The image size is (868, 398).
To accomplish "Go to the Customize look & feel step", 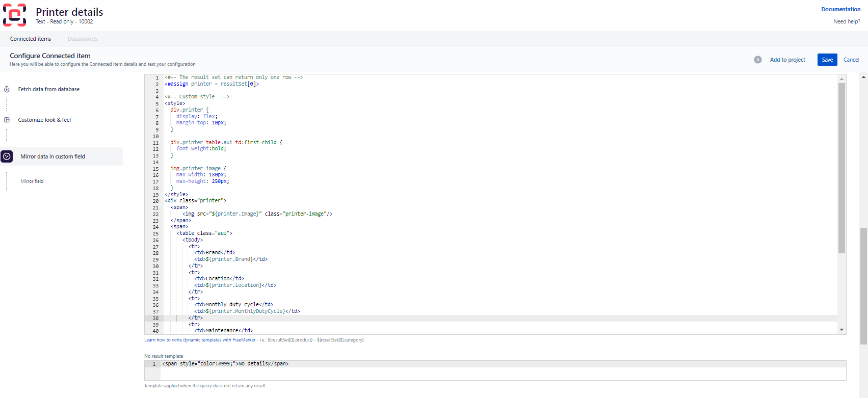I will (x=44, y=120).
